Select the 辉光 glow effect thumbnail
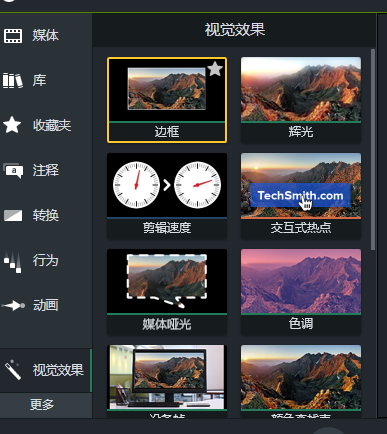The image size is (387, 434). (301, 89)
